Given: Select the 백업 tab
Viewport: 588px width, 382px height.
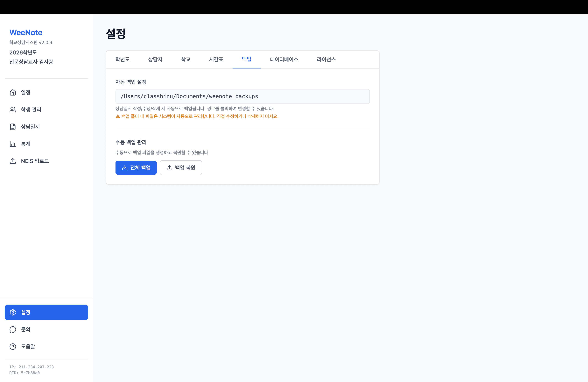Looking at the screenshot, I should (246, 59).
